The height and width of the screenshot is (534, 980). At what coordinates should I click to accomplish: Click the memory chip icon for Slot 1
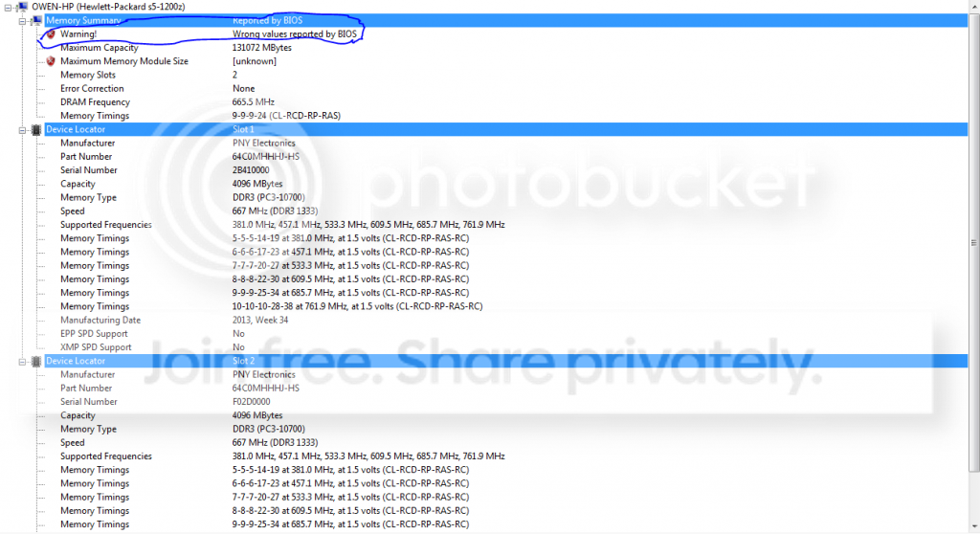(x=36, y=129)
